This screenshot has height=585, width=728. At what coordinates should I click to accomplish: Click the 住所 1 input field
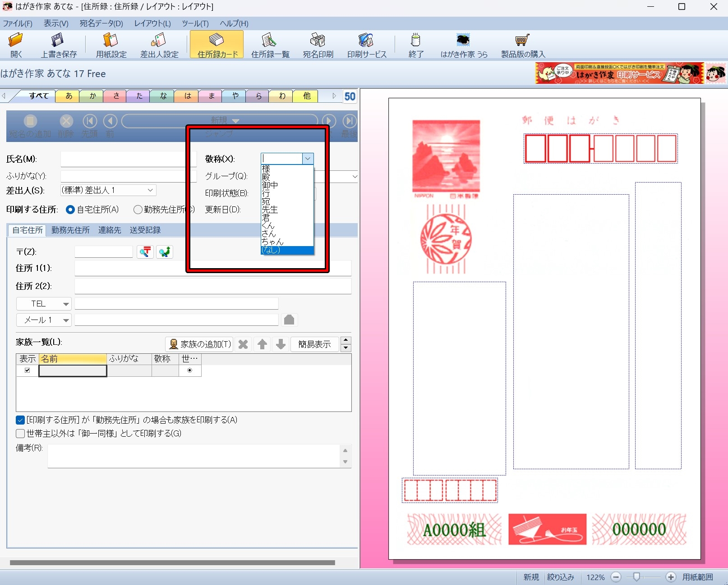pyautogui.click(x=213, y=268)
